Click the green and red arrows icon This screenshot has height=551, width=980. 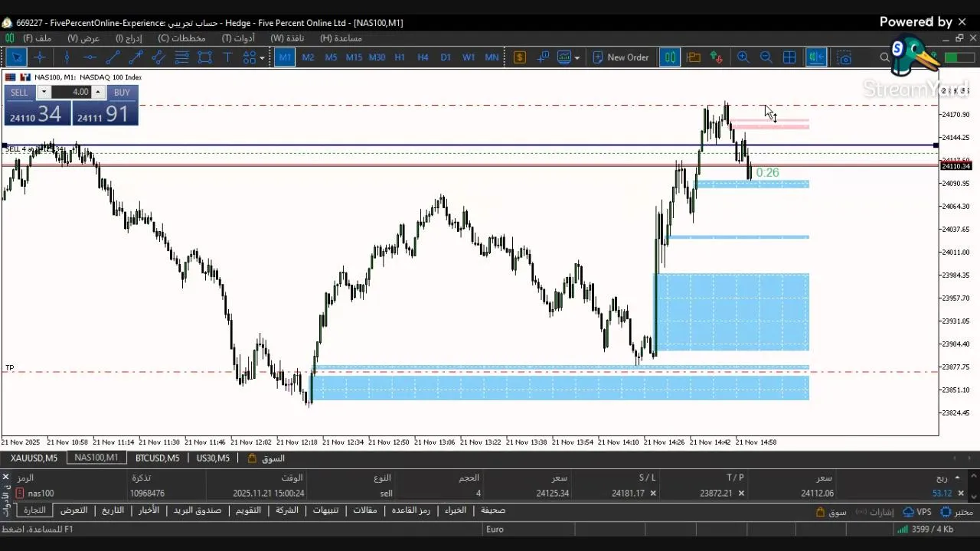(717, 57)
